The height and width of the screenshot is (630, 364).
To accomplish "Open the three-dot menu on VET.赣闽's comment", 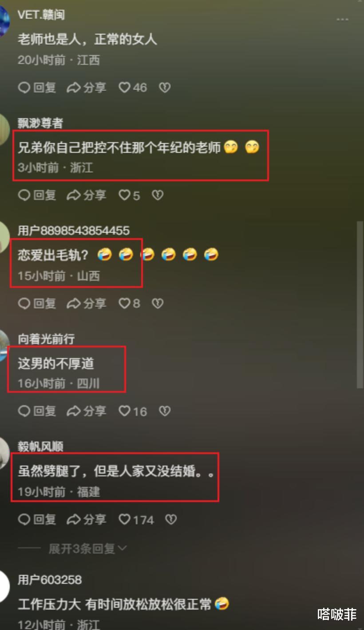I will point(342,19).
